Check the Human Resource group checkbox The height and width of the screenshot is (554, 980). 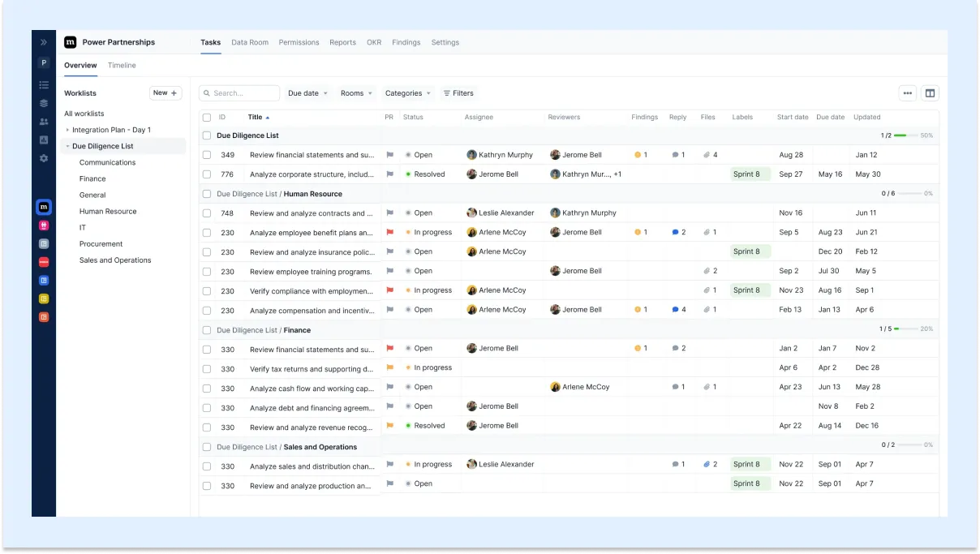point(207,194)
